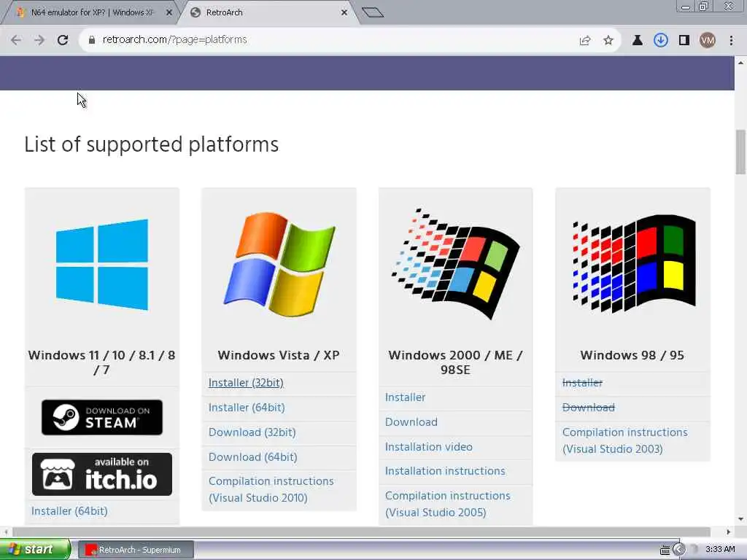Screen dimensions: 747x560
Task: Close the RetroArch tab
Action: (344, 13)
